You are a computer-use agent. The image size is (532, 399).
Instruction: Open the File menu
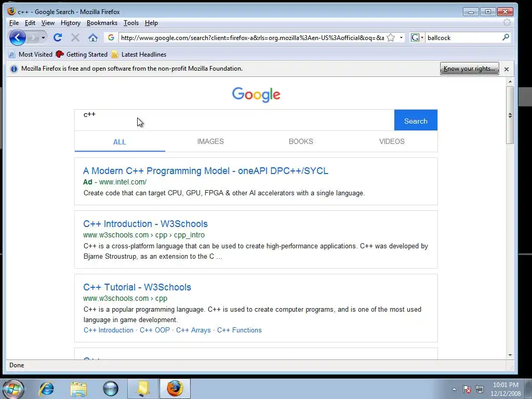tap(14, 23)
